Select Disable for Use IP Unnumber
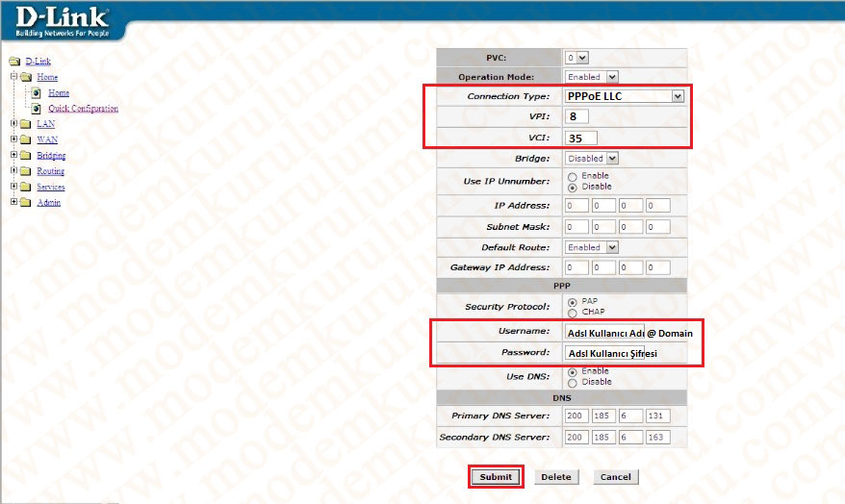The image size is (845, 504). point(573,188)
